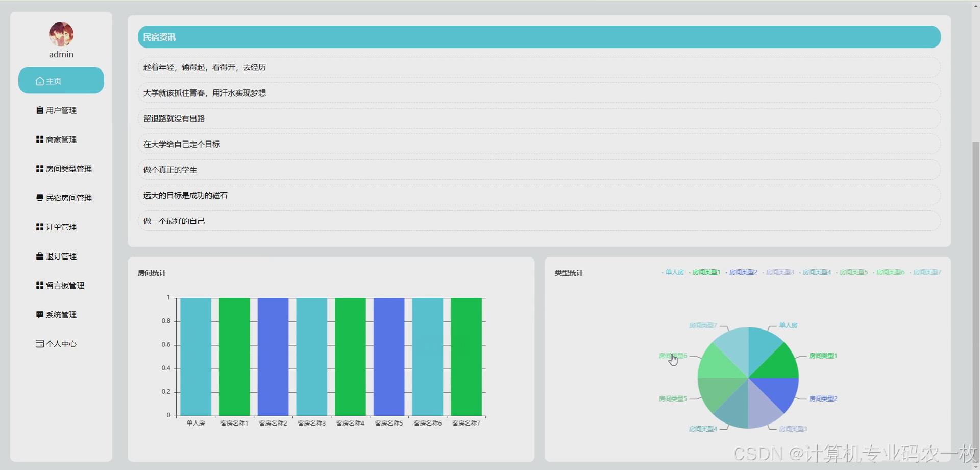Viewport: 980px width, 470px height.
Task: Click the home icon in 主页 button
Action: (40, 81)
